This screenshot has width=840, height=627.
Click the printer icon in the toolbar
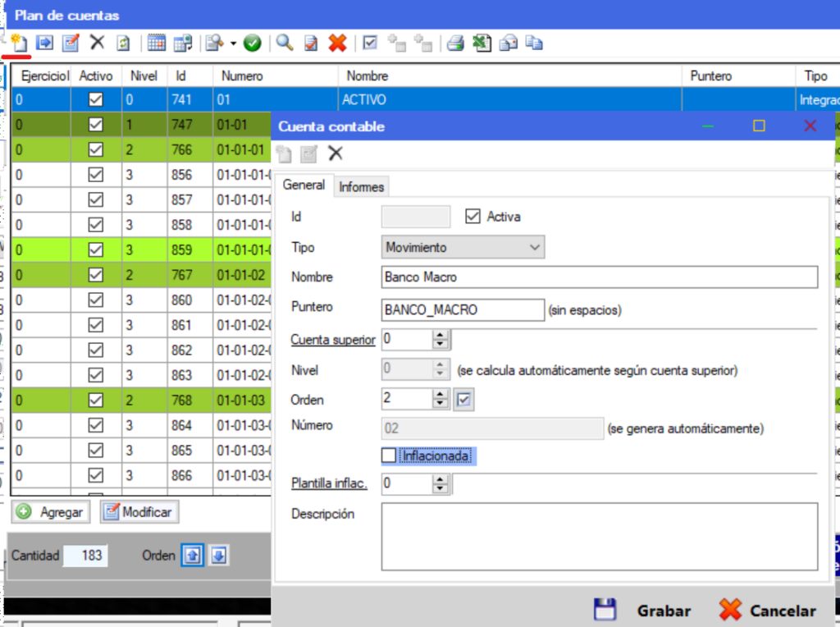[455, 43]
